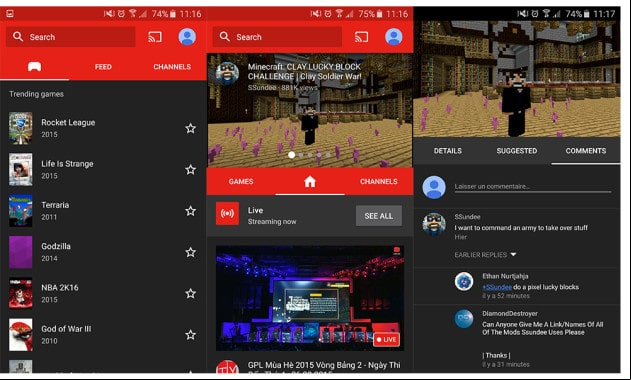The height and width of the screenshot is (380, 631).
Task: Show the SUGGESTED videos tab
Action: point(517,151)
